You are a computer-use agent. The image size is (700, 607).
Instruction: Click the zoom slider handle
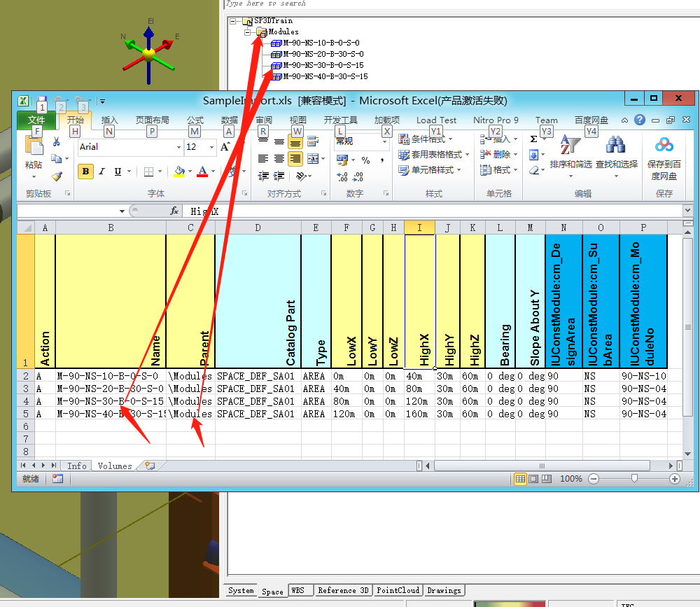(634, 479)
